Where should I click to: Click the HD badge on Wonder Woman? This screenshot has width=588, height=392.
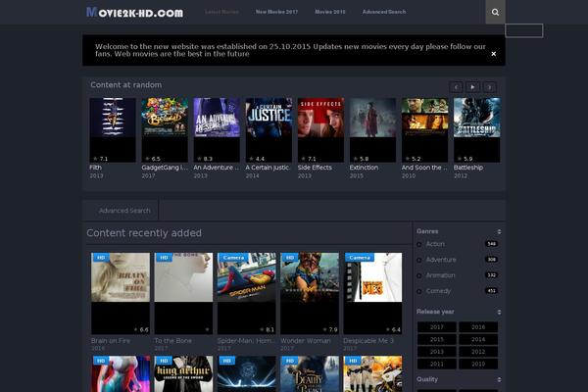(x=290, y=258)
